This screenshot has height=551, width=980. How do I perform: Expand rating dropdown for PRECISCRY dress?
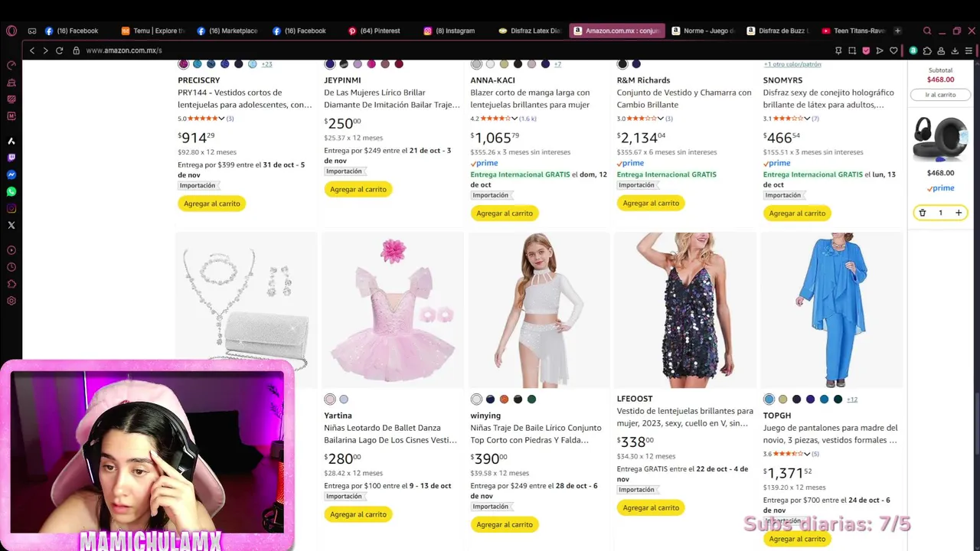222,119
